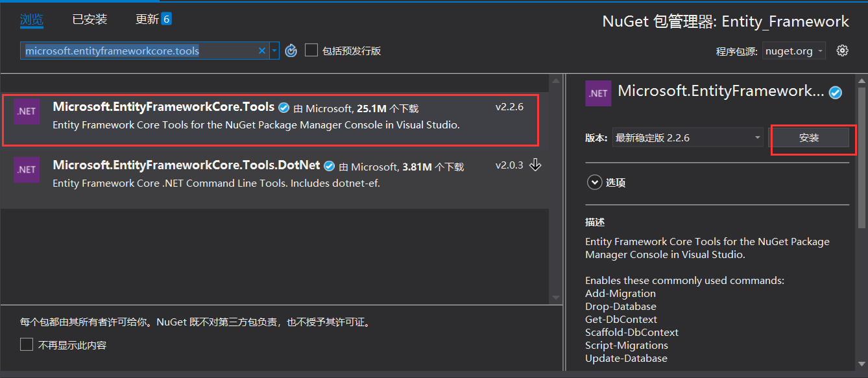Click the .NET icon in details panel
The height and width of the screenshot is (378, 868).
[597, 93]
